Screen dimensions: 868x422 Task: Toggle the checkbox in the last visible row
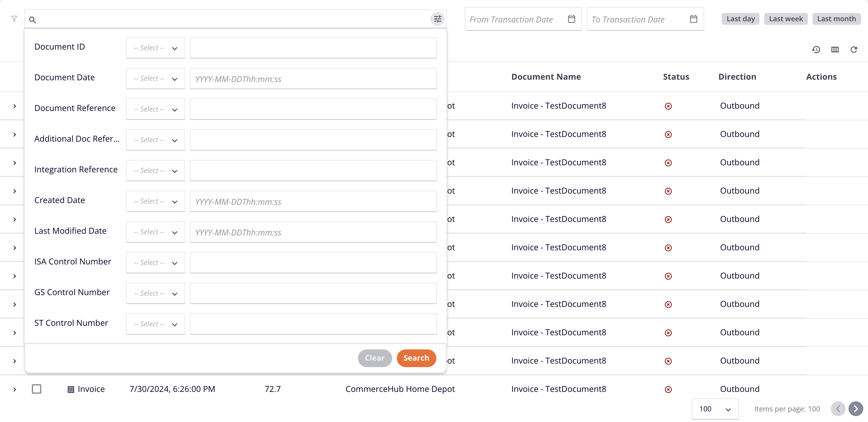37,389
